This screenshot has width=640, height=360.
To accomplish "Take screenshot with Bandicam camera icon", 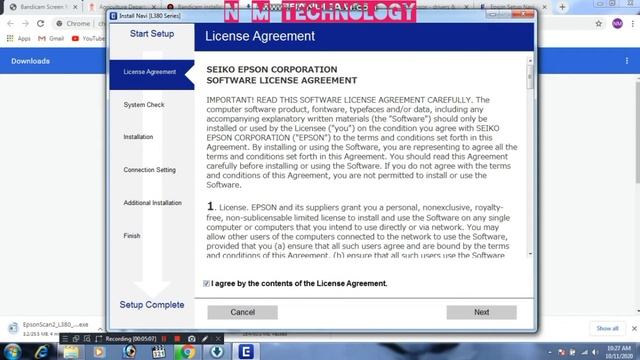I will pos(191,339).
